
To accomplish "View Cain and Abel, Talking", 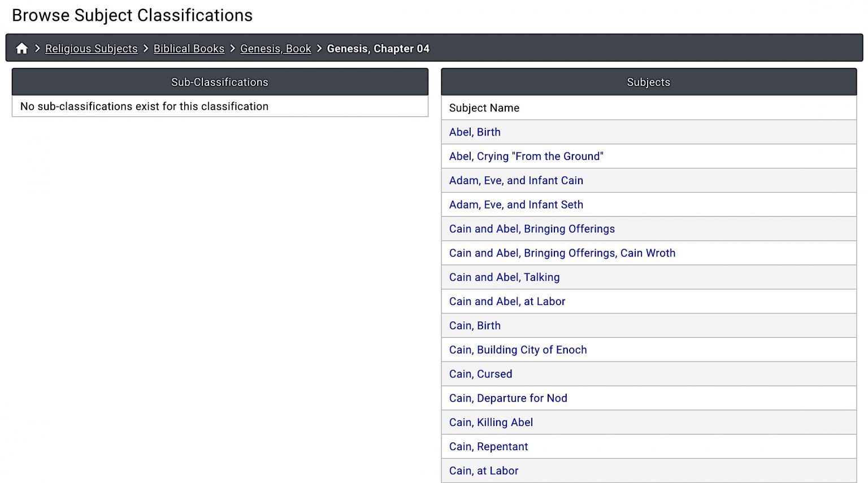I will [x=504, y=277].
